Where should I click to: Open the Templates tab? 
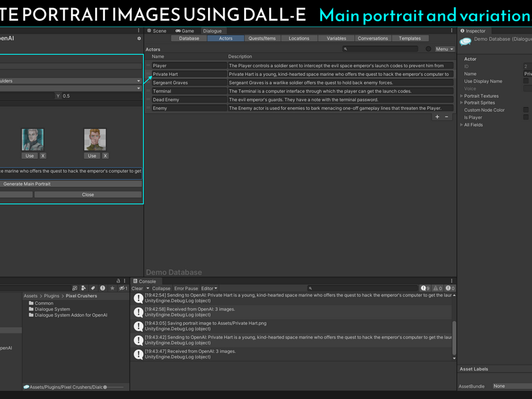410,39
